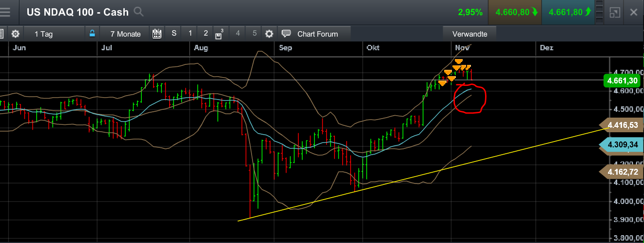The height and width of the screenshot is (243, 644).
Task: Click the Jul label on time axis
Action: [106, 48]
